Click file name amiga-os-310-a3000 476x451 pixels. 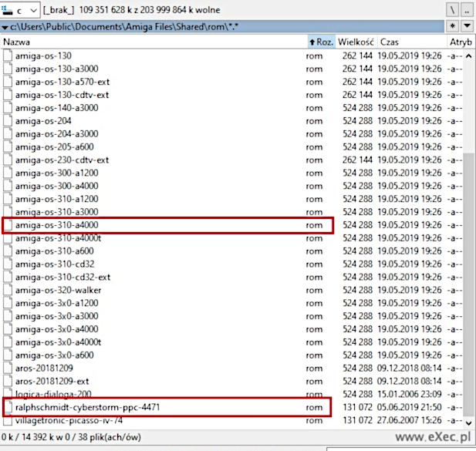[x=57, y=212]
